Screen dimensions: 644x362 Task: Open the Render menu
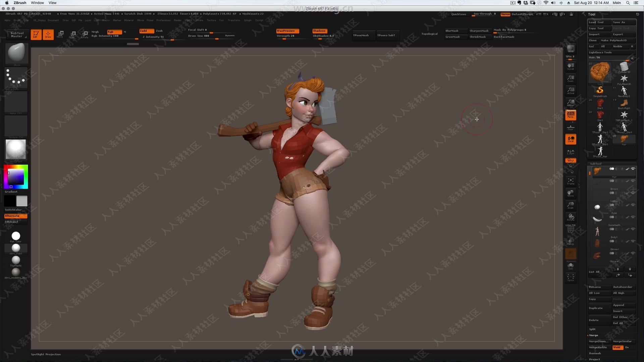177,20
